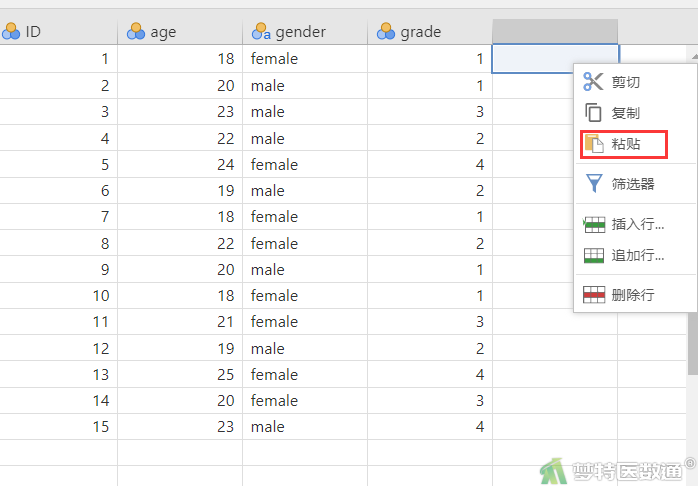
Task: Click the red Delete Row icon
Action: coord(594,295)
